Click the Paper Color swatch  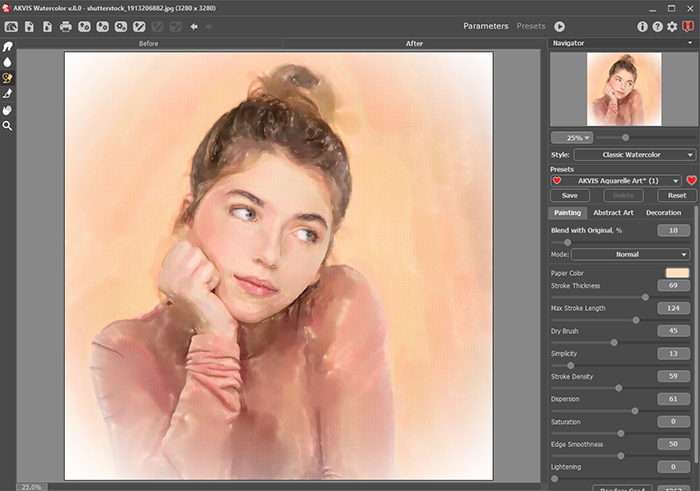pyautogui.click(x=677, y=273)
